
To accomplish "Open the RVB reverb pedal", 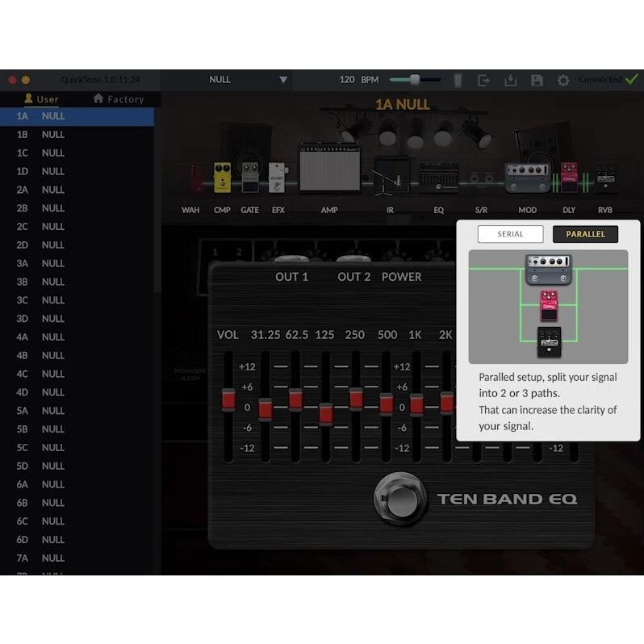I will 605,178.
